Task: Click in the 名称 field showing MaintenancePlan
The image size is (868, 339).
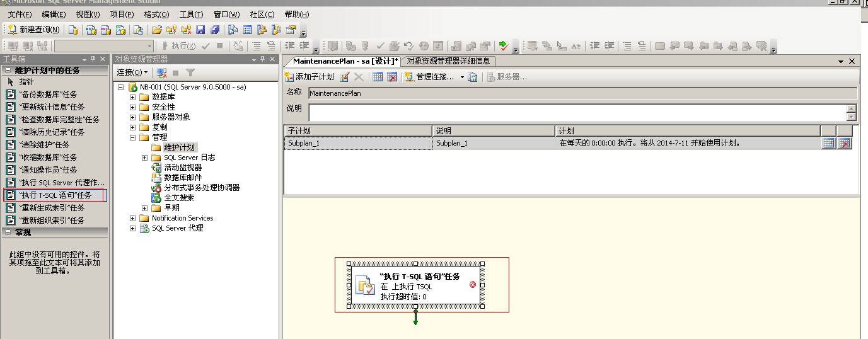Action: 582,93
